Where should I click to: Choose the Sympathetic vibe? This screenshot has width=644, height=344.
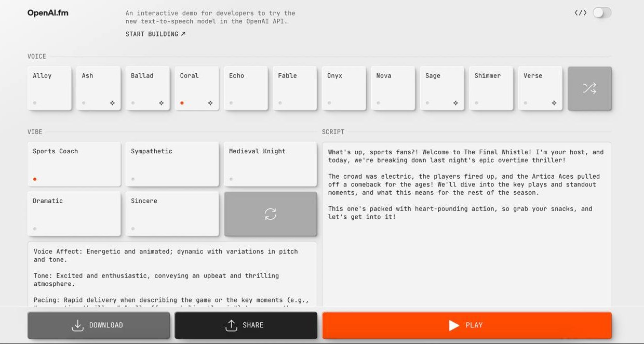coord(172,164)
